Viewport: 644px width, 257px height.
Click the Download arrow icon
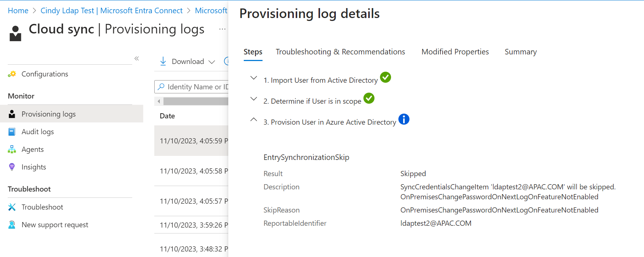tap(163, 61)
